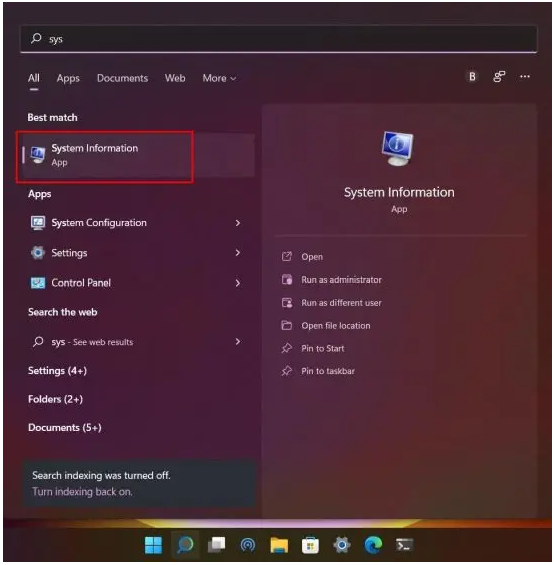Screen dimensions: 554x565
Task: Click 'Turn indexing back on.' link
Action: (82, 492)
